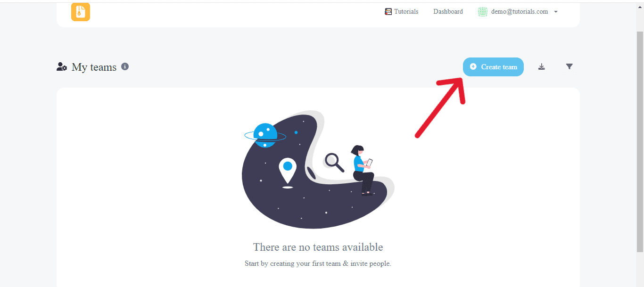The height and width of the screenshot is (287, 644).
Task: Show info tooltip beside My teams
Action: [125, 66]
